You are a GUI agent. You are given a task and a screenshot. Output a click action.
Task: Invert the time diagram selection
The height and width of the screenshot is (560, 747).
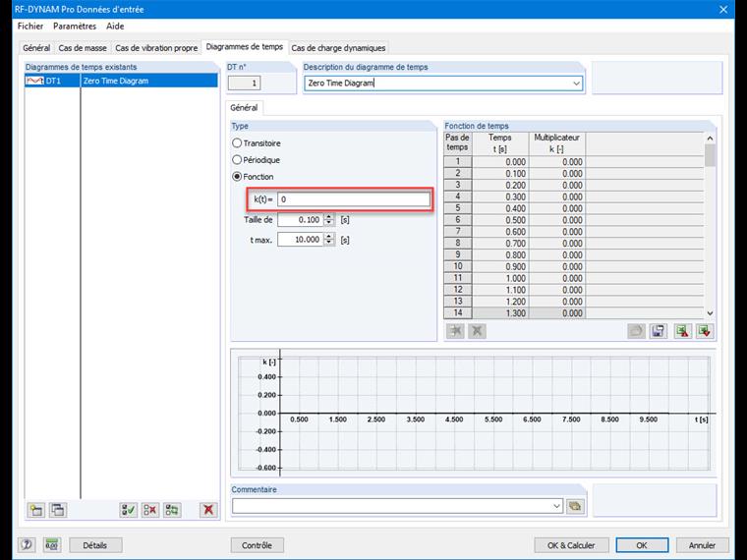pos(172,511)
